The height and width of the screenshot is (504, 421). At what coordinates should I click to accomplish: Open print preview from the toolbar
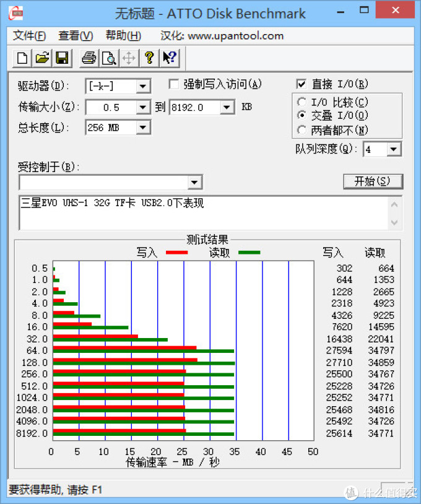pos(109,58)
